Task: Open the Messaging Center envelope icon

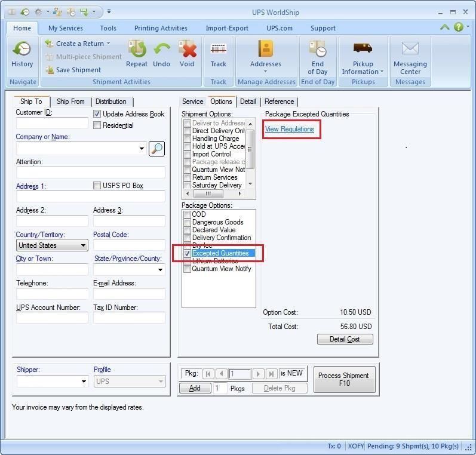Action: (410, 48)
